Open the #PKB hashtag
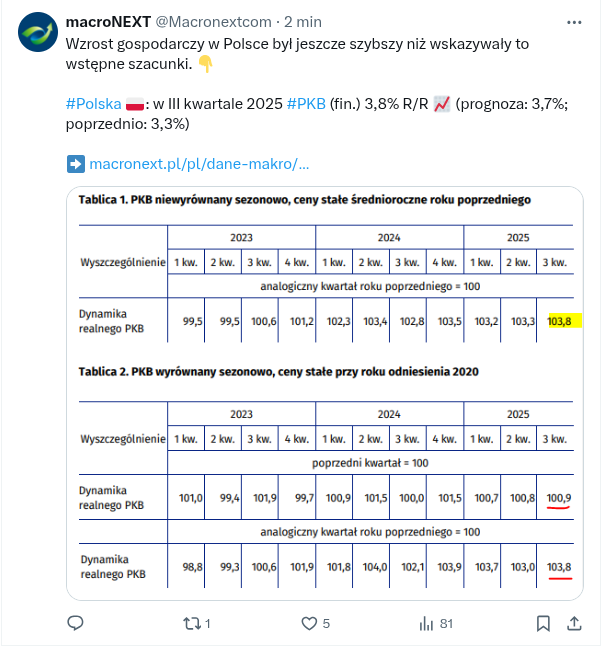 click(x=306, y=104)
